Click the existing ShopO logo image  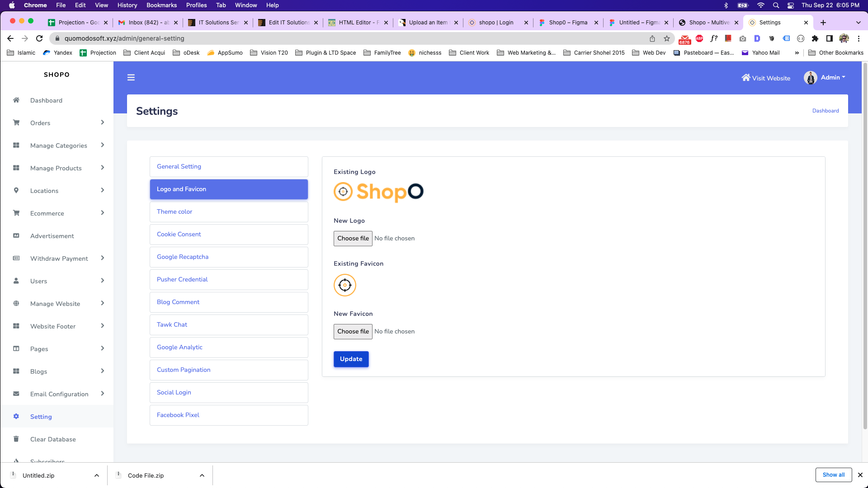(x=378, y=192)
